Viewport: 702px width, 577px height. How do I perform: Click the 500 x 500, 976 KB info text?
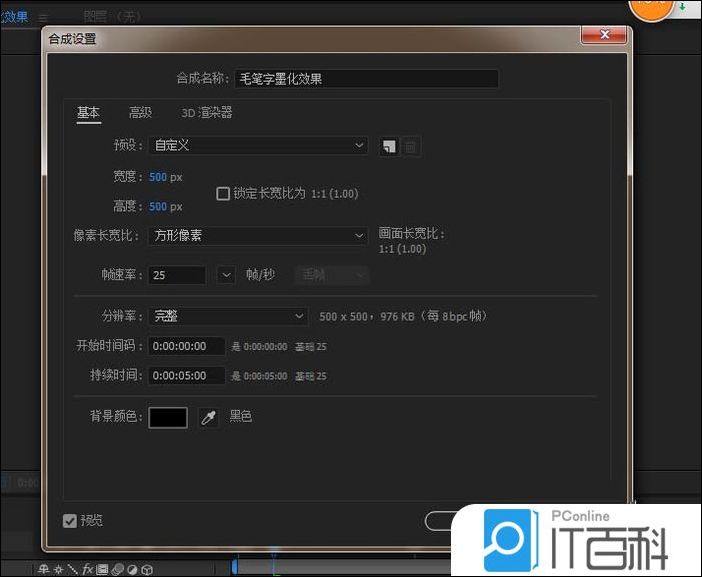coord(403,316)
